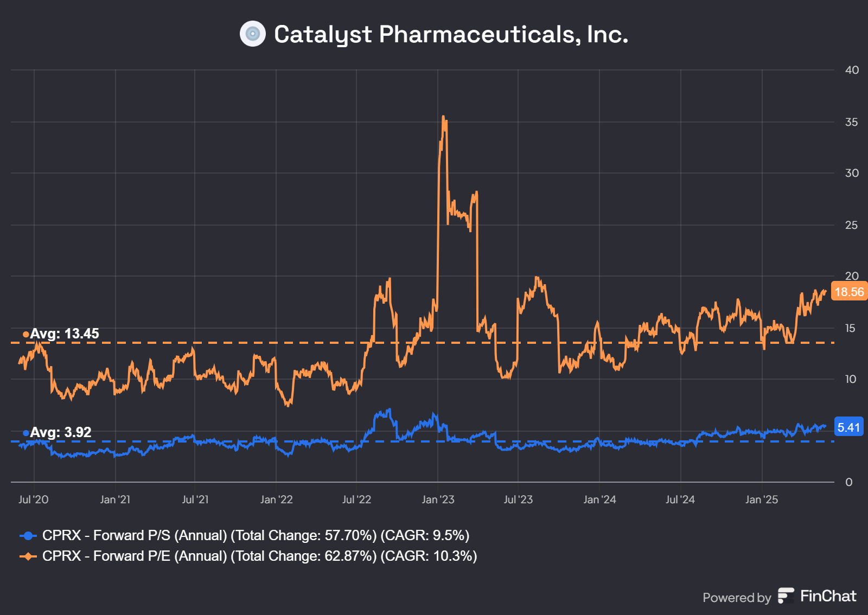Click the blue Forward P/S legend marker
The height and width of the screenshot is (615, 868).
tap(28, 536)
